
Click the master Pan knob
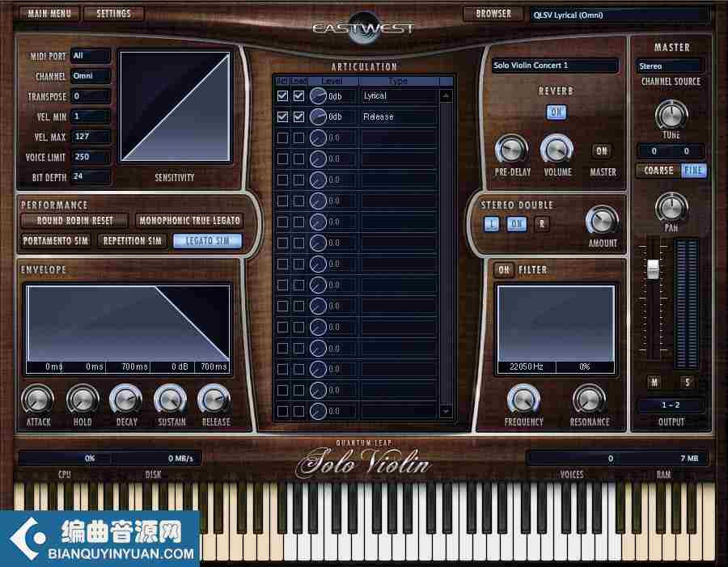(x=671, y=208)
